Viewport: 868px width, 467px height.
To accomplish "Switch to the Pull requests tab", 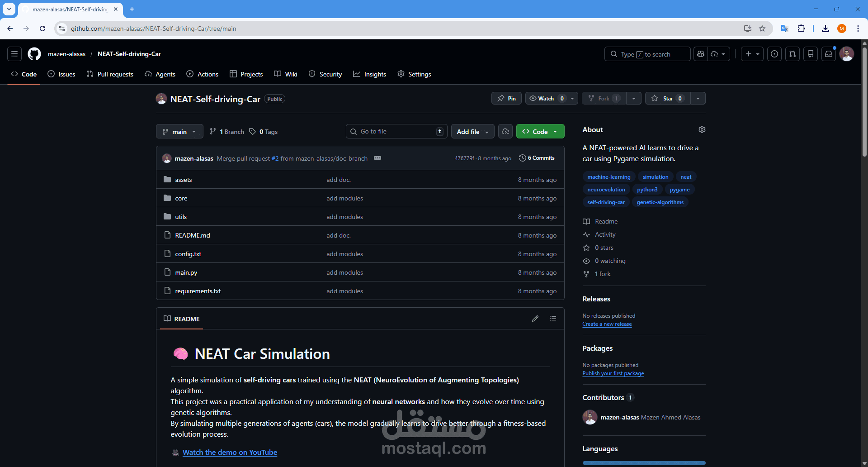I will click(110, 74).
